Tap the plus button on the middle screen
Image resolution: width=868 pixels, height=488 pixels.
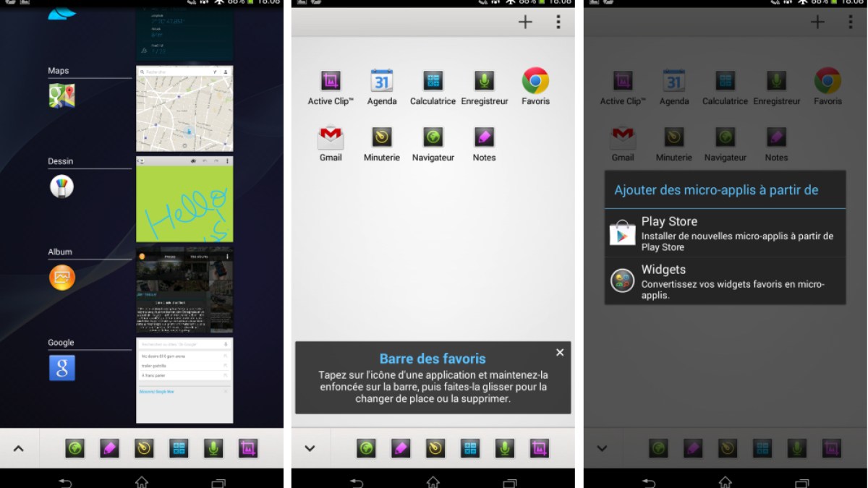pos(525,22)
